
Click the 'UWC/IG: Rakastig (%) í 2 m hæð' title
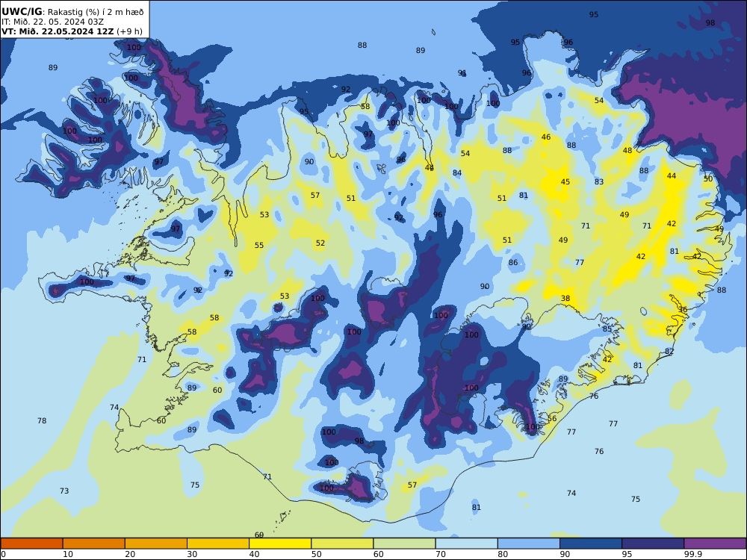(x=72, y=12)
